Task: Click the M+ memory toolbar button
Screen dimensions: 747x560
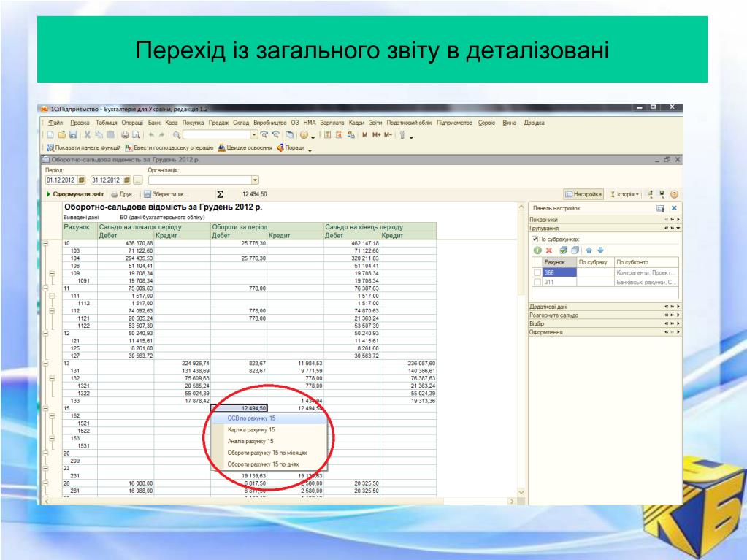Action: [376, 135]
